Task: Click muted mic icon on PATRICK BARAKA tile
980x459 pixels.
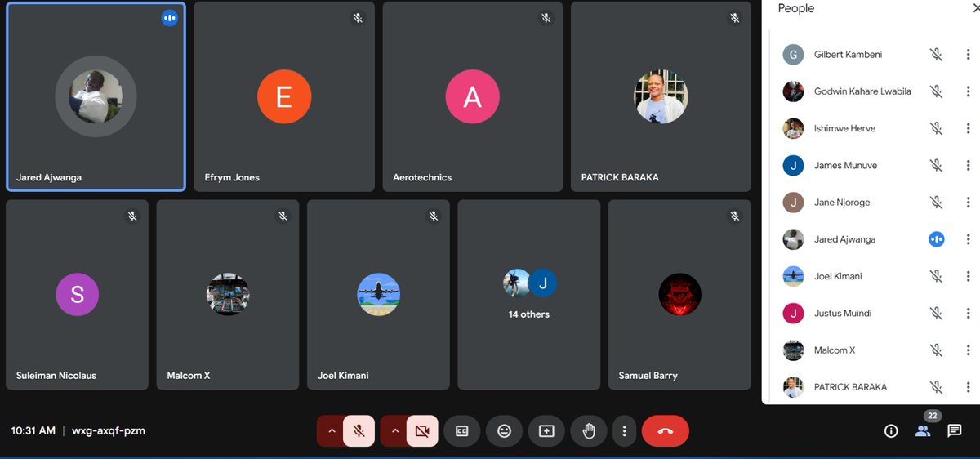Action: click(735, 17)
